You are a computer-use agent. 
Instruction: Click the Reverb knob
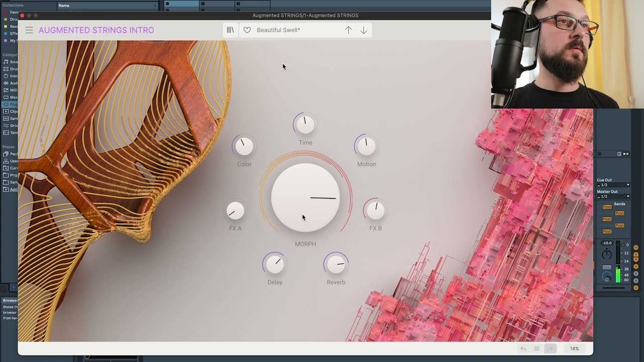[x=336, y=264]
